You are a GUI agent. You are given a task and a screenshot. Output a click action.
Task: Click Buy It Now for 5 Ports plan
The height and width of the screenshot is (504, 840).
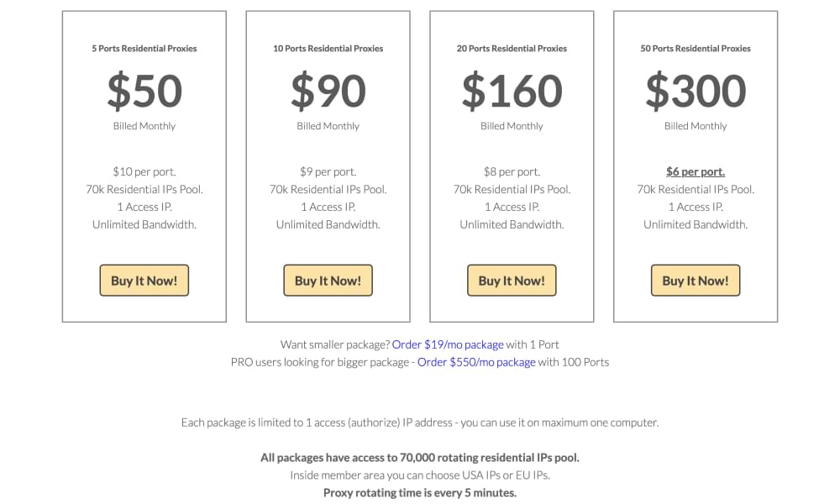click(144, 280)
